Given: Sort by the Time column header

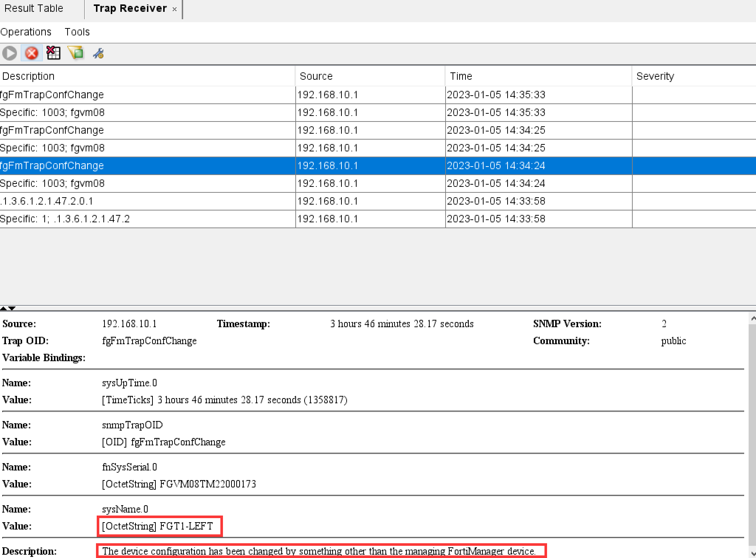Looking at the screenshot, I should coord(538,76).
